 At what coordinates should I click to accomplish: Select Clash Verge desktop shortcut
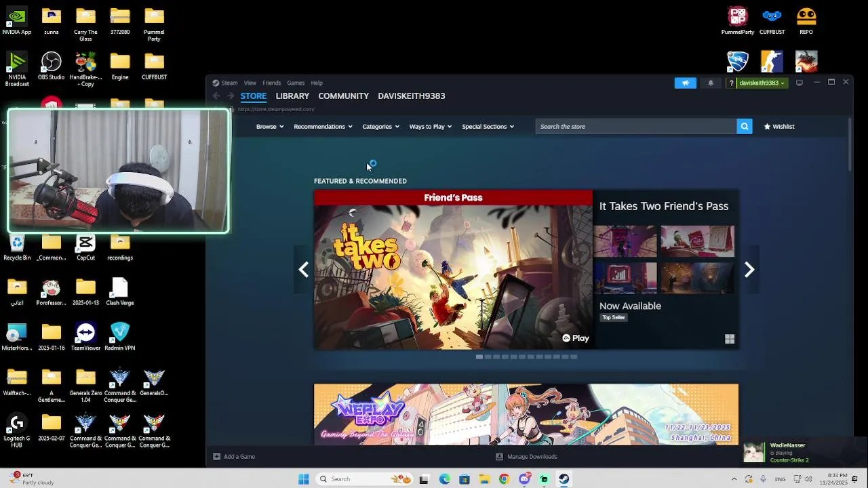tap(120, 292)
